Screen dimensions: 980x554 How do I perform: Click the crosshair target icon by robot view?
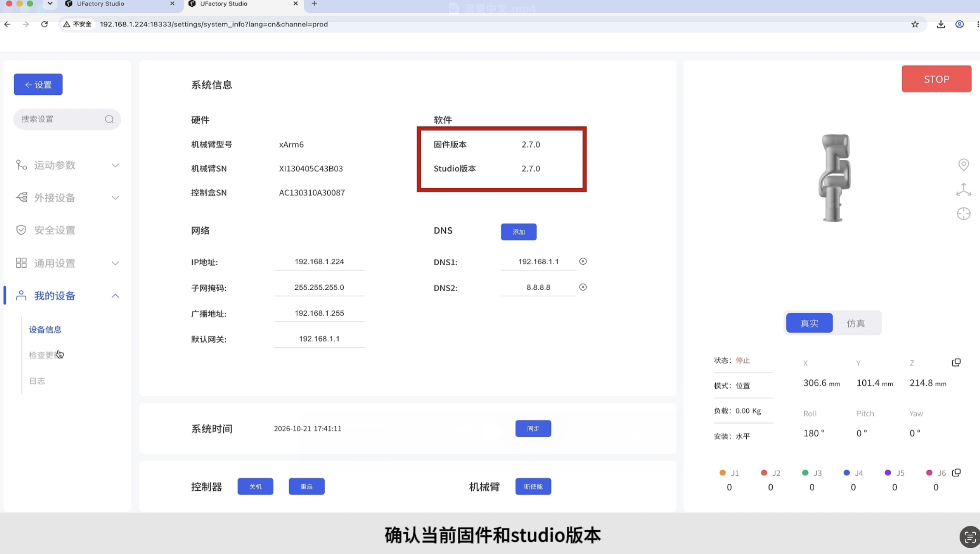(963, 214)
